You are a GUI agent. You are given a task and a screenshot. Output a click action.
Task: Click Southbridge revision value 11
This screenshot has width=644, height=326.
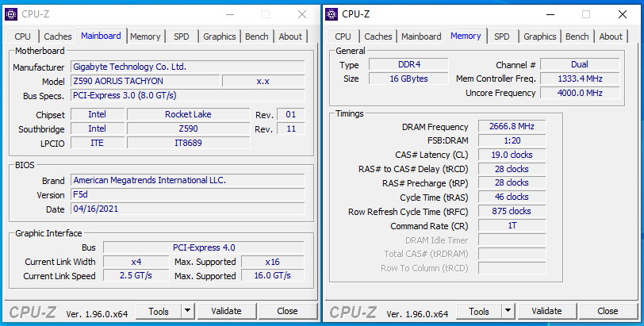[291, 128]
